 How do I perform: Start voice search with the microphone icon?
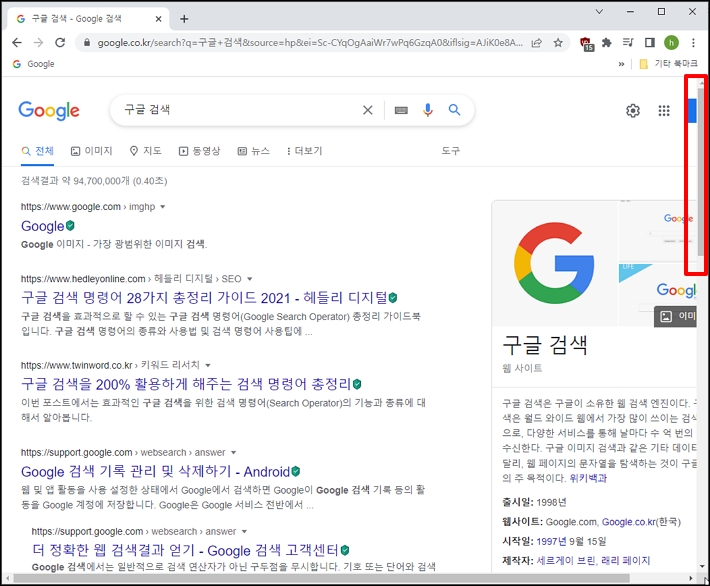coord(427,110)
